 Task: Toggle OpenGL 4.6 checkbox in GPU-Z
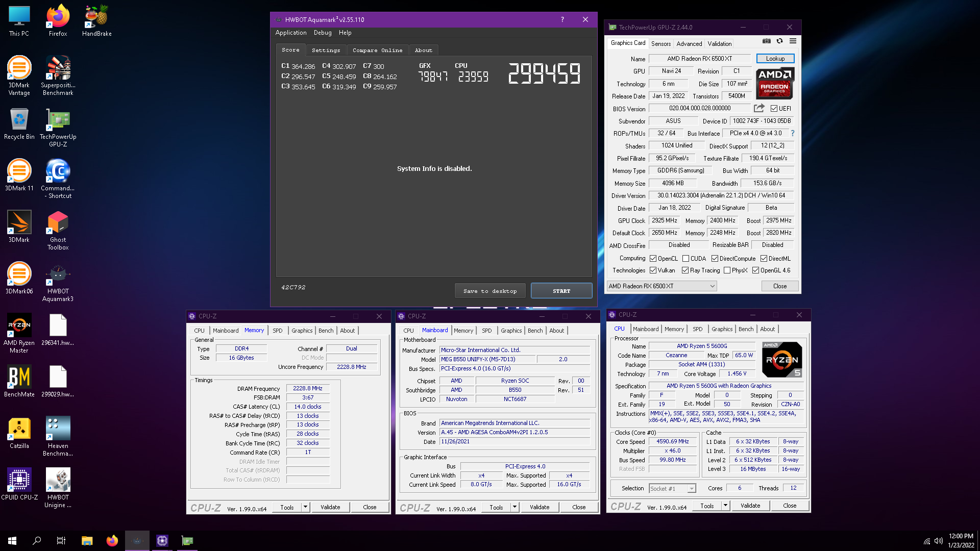coord(755,270)
